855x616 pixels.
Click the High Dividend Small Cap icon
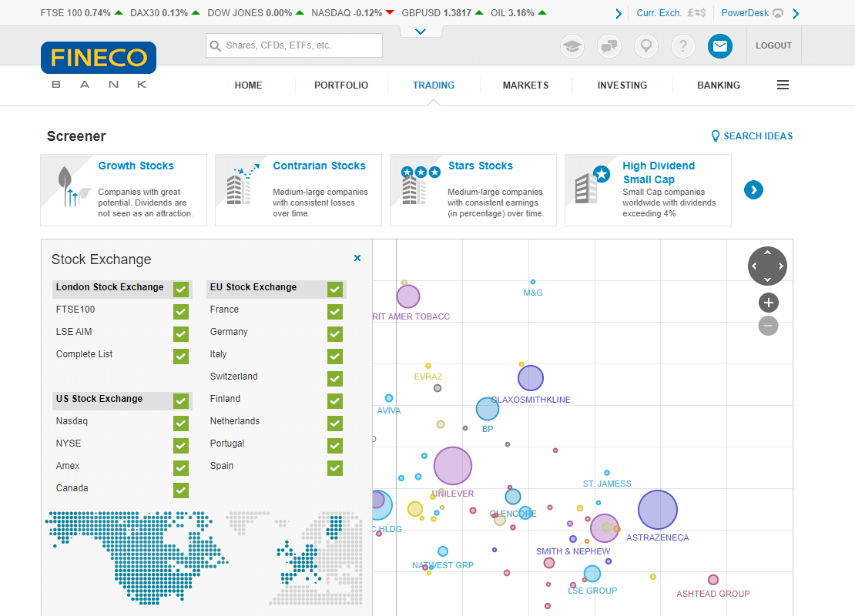(592, 184)
